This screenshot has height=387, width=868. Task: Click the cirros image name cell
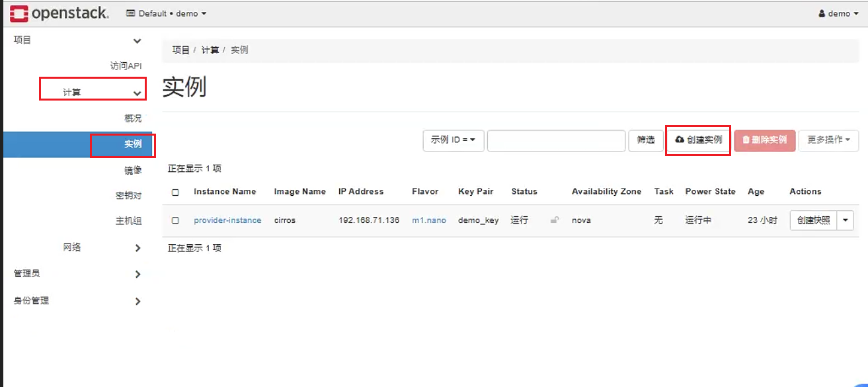[x=285, y=220]
